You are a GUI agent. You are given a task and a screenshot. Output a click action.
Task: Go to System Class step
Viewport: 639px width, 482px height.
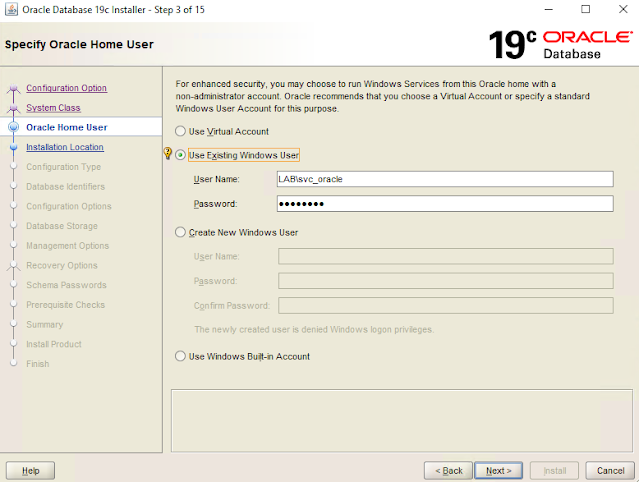click(x=53, y=108)
